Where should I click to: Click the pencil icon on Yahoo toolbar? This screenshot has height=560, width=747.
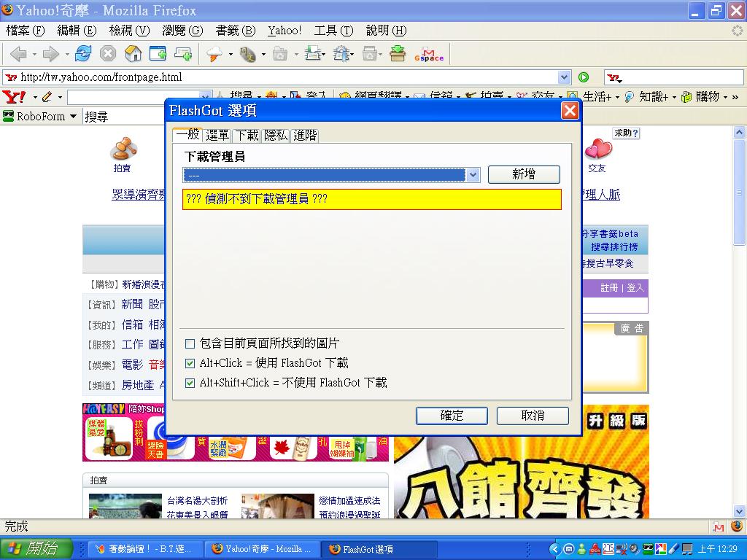47,97
